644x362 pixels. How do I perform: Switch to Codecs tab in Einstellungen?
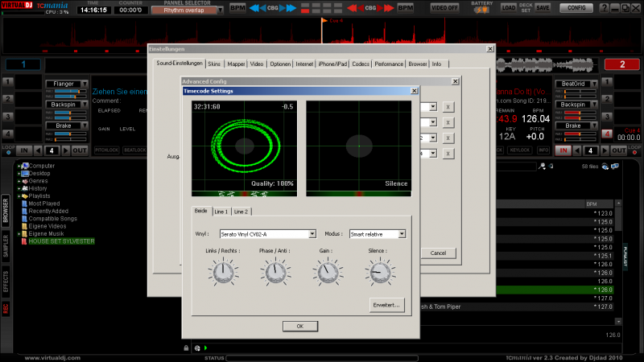(x=361, y=64)
